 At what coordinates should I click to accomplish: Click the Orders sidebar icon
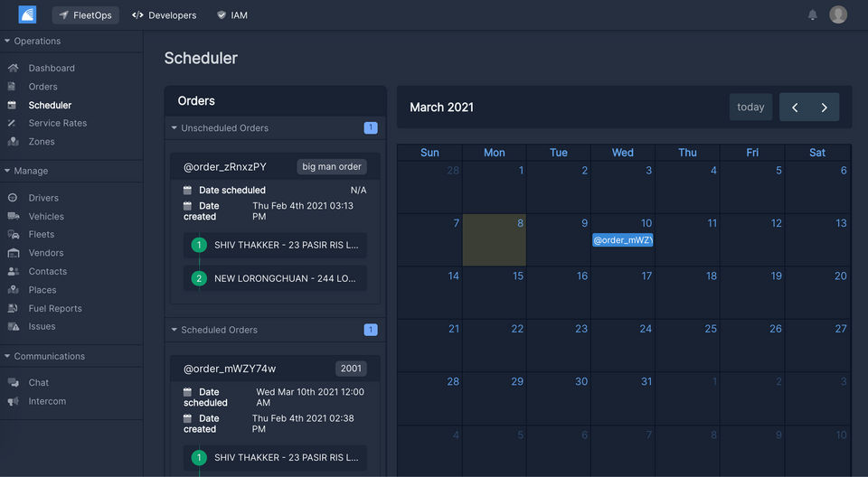coord(12,87)
